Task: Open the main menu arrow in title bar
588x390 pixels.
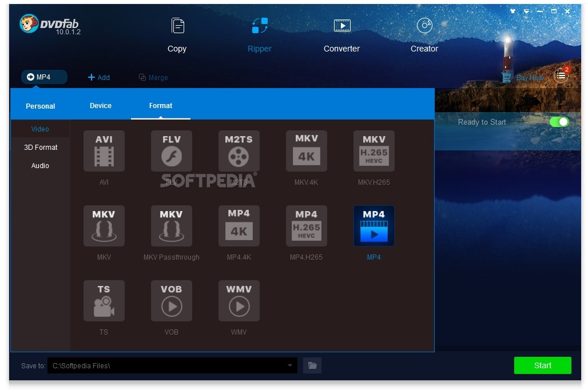Action: click(526, 10)
